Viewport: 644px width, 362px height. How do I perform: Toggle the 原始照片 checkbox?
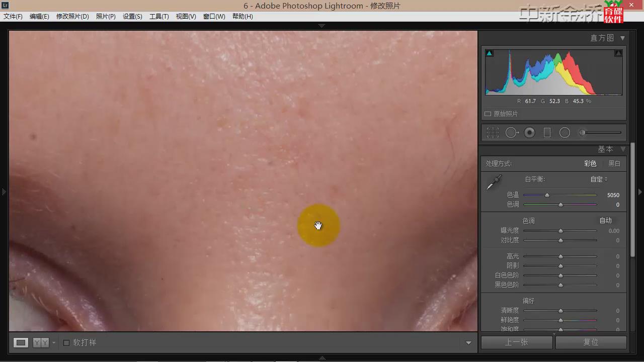tap(488, 114)
